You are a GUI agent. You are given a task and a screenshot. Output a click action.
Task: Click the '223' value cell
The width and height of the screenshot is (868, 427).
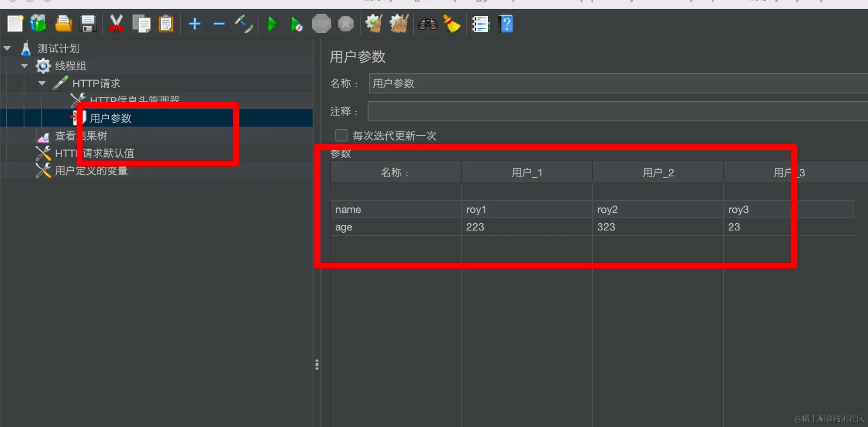point(527,227)
